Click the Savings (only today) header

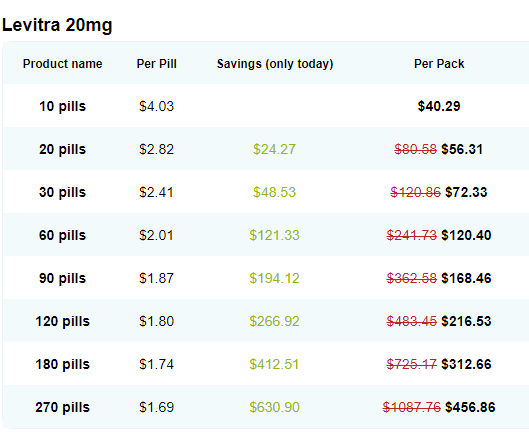pos(275,64)
